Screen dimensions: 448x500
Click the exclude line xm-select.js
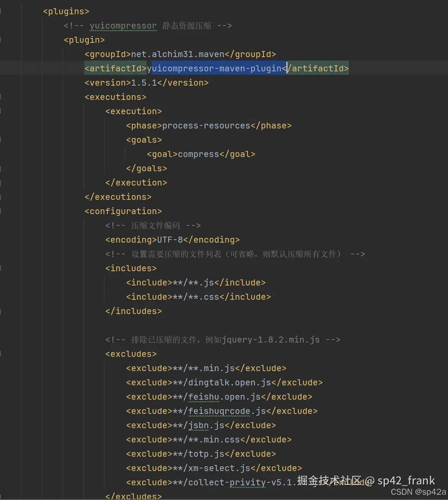point(214,468)
